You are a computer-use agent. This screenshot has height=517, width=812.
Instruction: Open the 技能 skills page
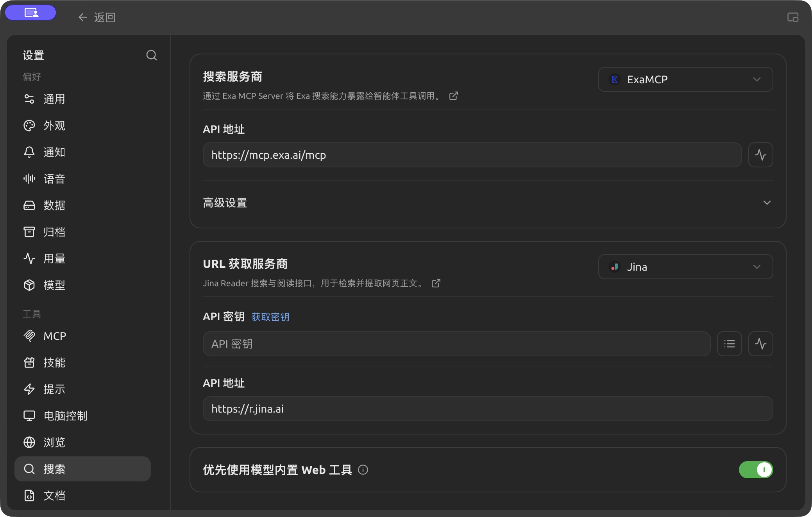pyautogui.click(x=82, y=363)
